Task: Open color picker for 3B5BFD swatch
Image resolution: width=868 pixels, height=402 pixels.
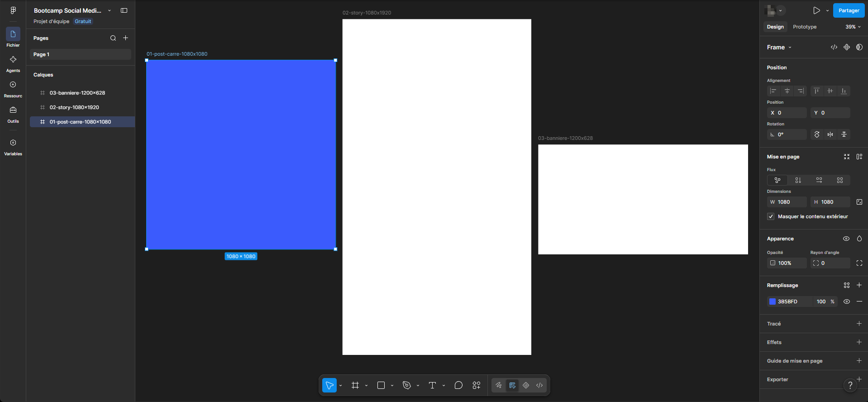Action: (773, 301)
